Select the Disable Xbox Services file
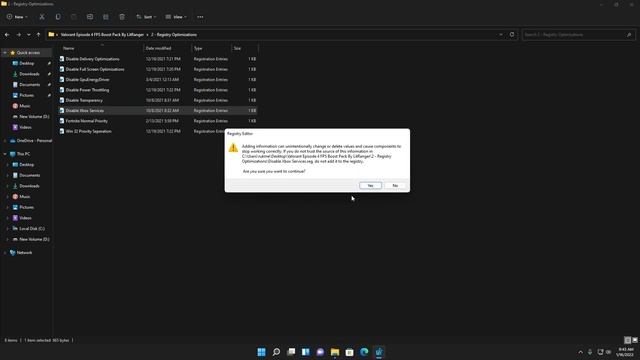The height and width of the screenshot is (360, 640). [157, 111]
